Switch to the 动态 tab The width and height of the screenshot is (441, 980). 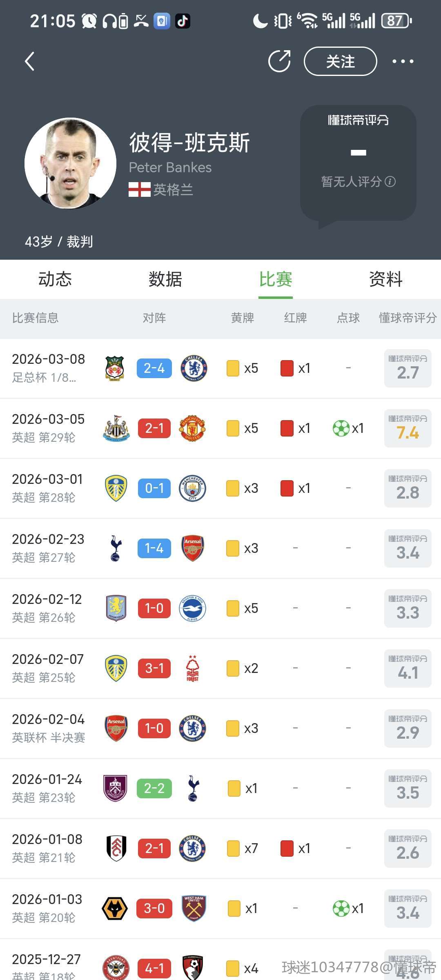pyautogui.click(x=55, y=279)
